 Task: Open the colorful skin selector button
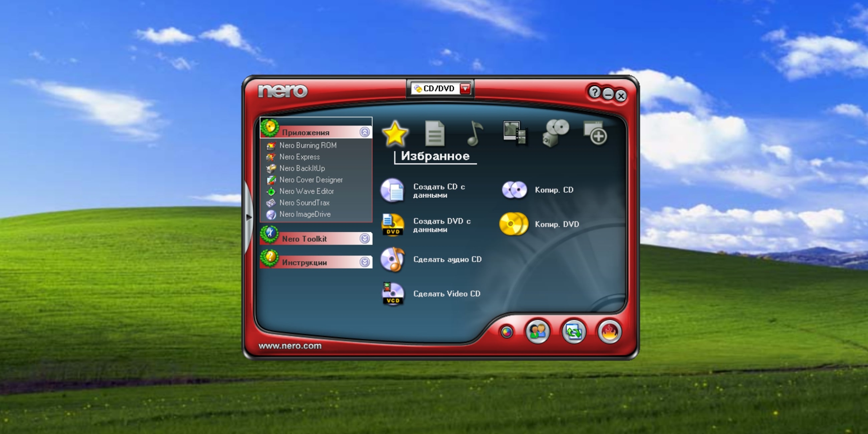507,332
